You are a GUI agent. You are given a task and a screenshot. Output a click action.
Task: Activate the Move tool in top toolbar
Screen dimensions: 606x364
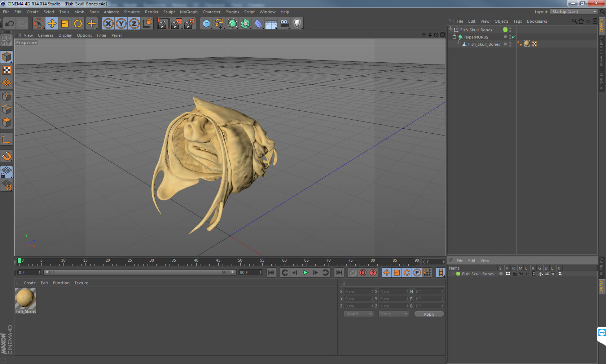[x=52, y=24]
